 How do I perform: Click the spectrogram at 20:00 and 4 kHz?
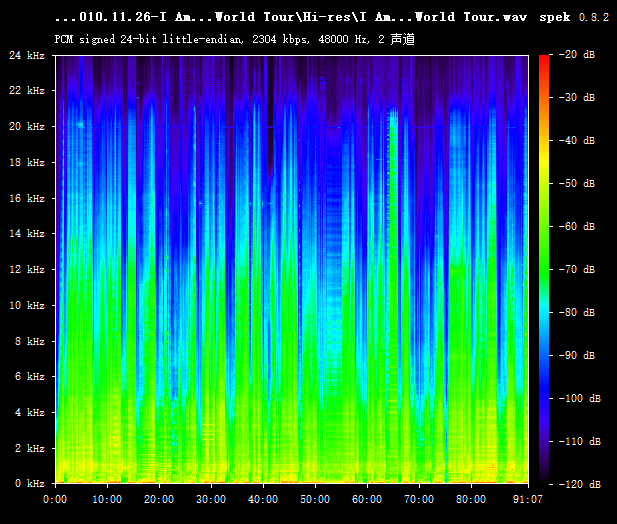click(159, 412)
